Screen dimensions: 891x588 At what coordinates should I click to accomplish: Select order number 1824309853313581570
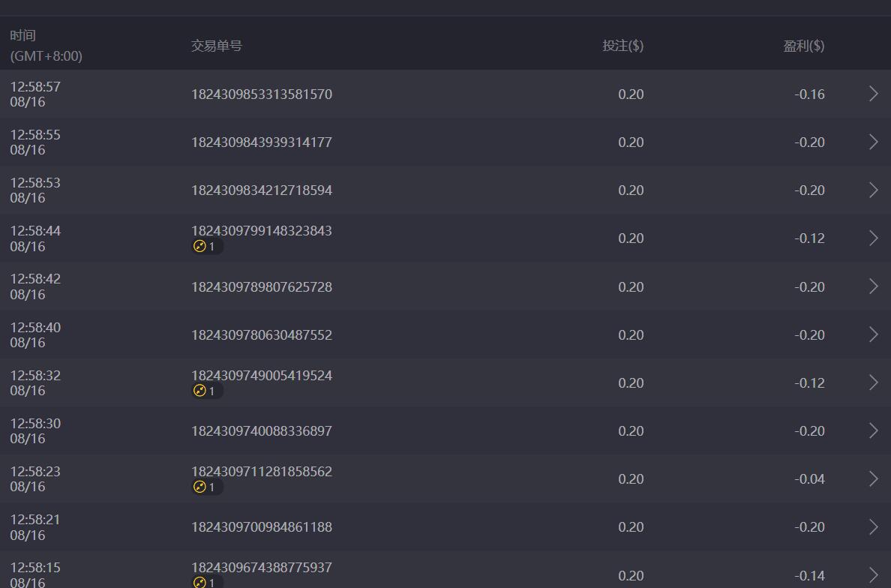coord(261,94)
